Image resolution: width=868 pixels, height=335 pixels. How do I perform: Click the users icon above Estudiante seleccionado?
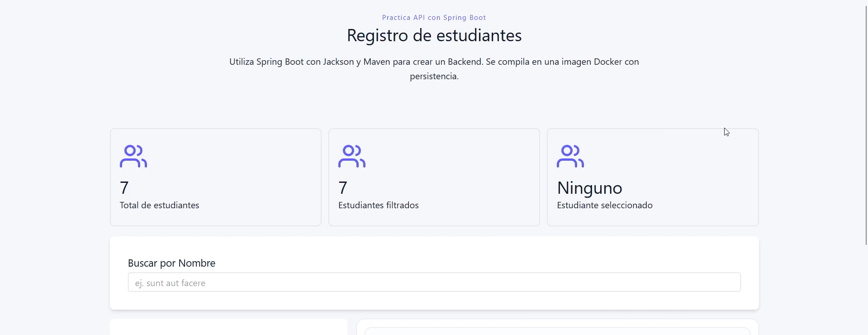tap(570, 156)
